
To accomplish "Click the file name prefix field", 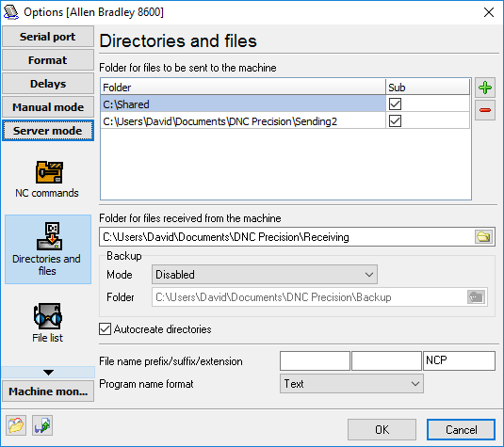I will [x=315, y=360].
